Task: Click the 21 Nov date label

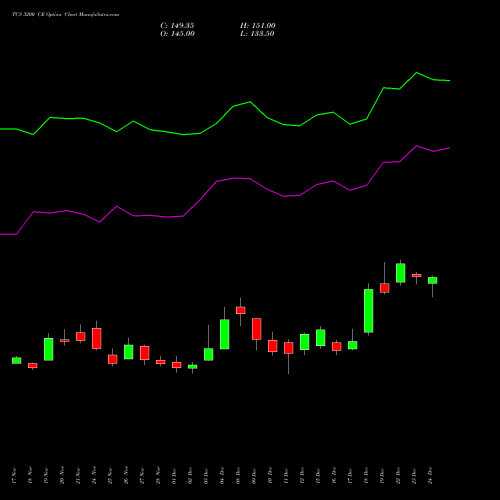Action: coord(78,476)
